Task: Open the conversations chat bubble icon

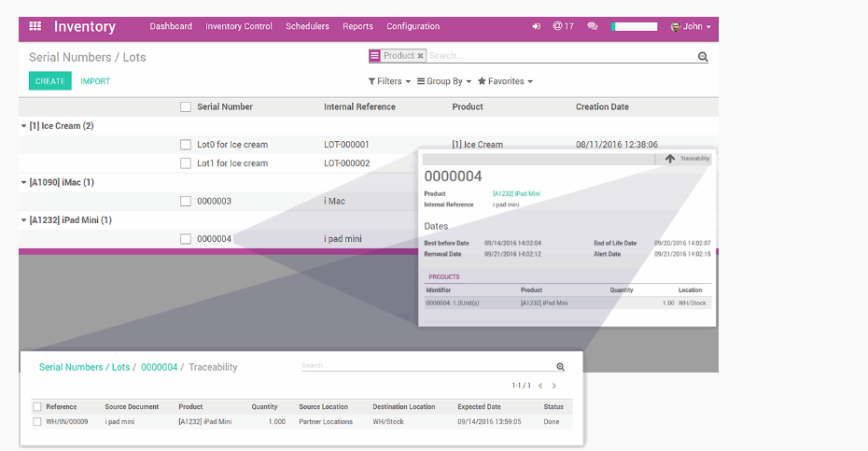Action: coord(593,26)
